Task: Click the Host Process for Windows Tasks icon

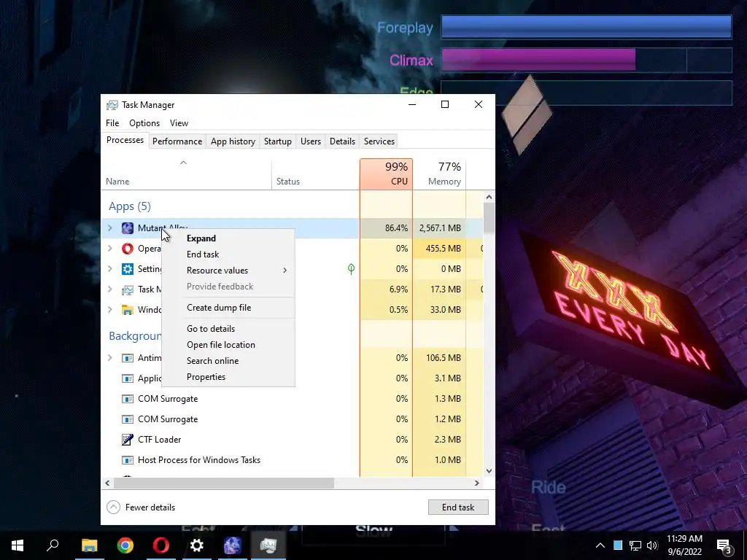Action: (127, 460)
